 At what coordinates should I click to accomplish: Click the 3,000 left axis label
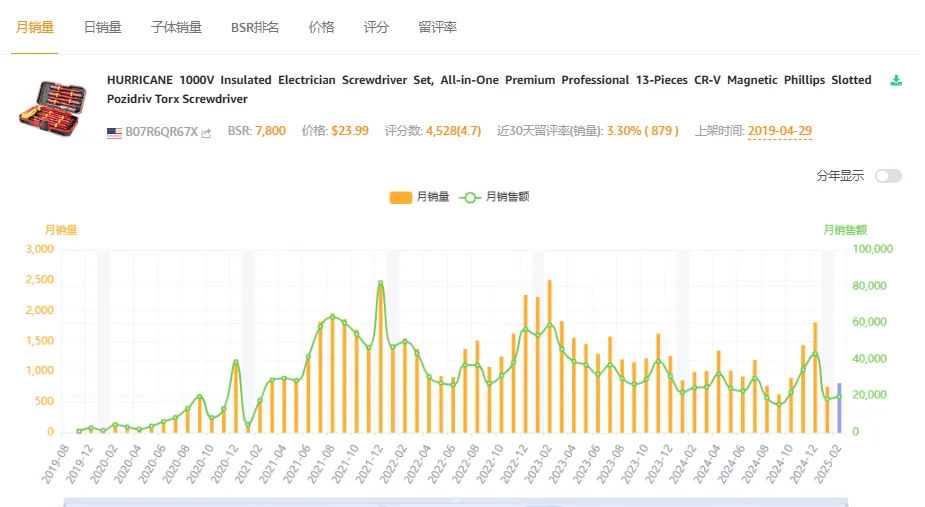[x=40, y=249]
